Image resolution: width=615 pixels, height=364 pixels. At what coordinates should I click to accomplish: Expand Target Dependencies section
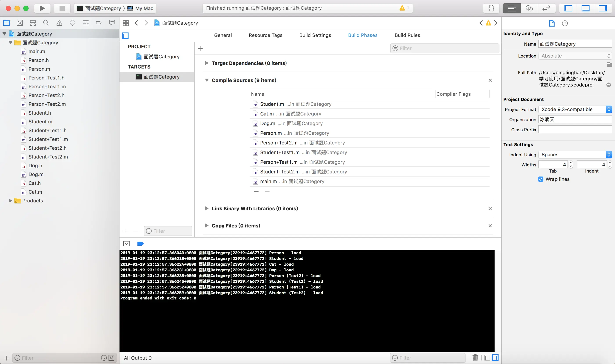pyautogui.click(x=207, y=63)
